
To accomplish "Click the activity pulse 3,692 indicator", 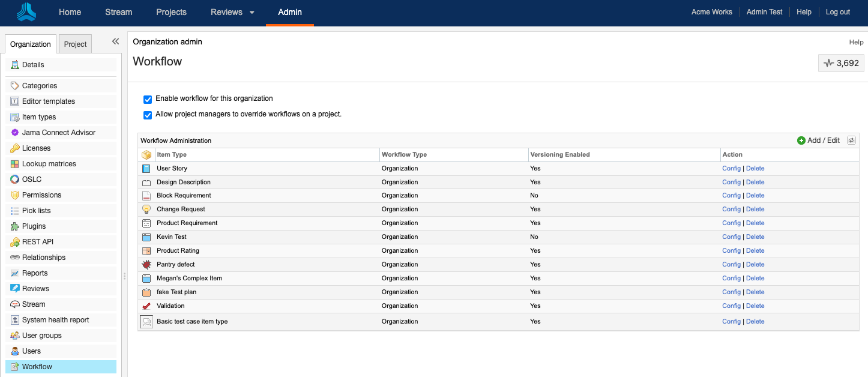I will point(841,63).
